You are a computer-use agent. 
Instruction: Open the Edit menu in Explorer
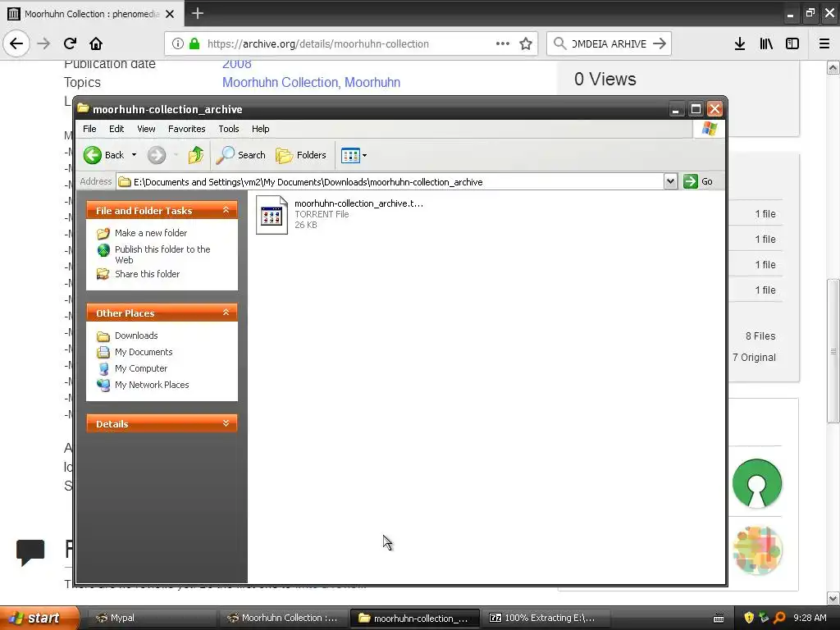(116, 129)
